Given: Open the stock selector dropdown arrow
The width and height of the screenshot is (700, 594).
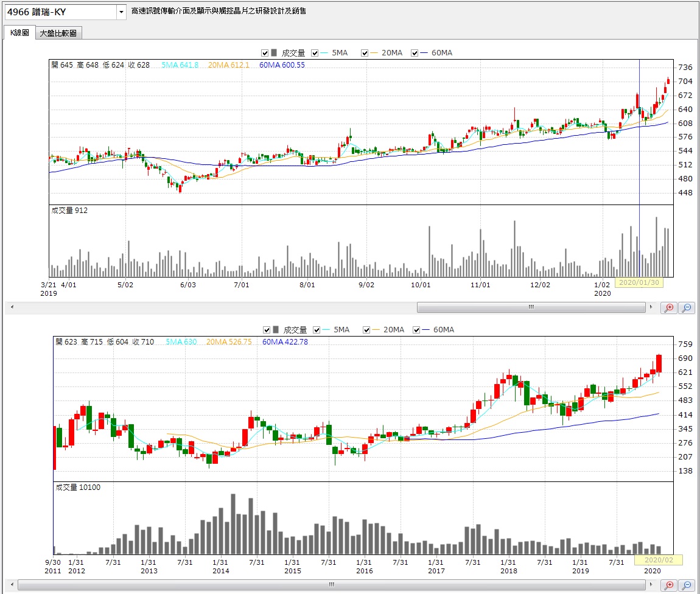Looking at the screenshot, I should point(121,12).
